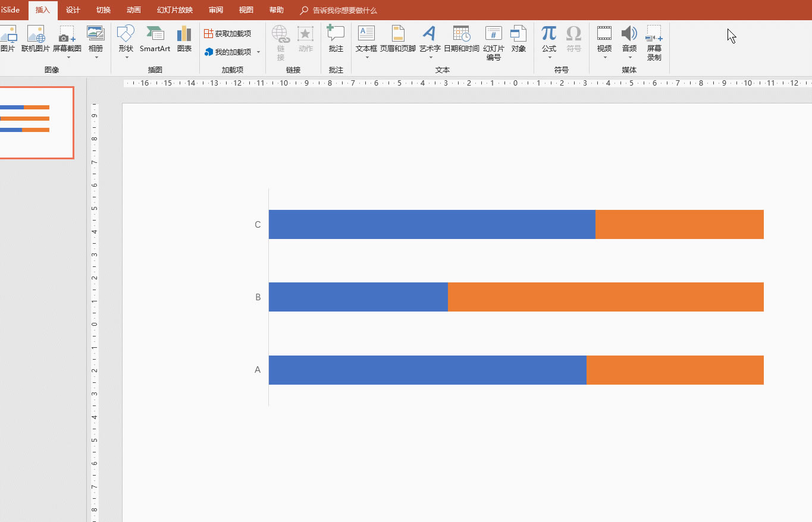Viewport: 812px width, 522px height.
Task: Open the 审阅 tab
Action: click(216, 10)
